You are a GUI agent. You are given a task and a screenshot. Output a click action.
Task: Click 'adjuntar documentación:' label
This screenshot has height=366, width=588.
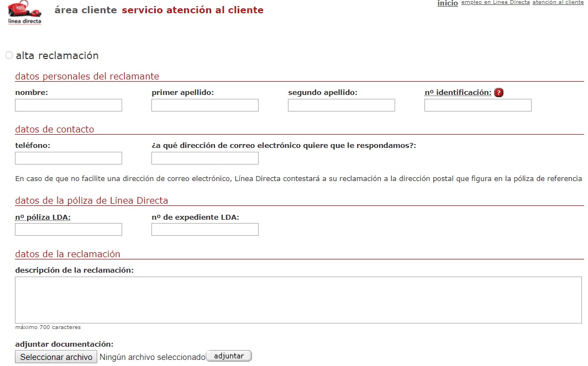64,344
